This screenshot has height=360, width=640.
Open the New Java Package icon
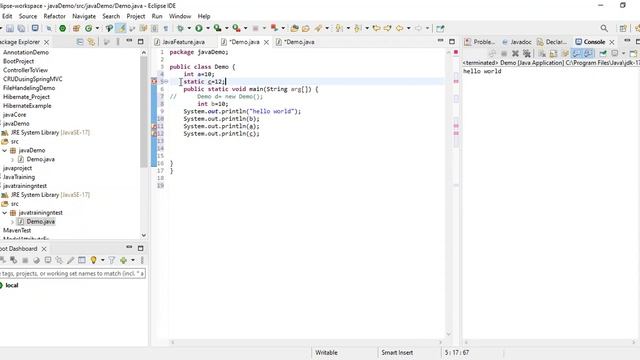76,28
